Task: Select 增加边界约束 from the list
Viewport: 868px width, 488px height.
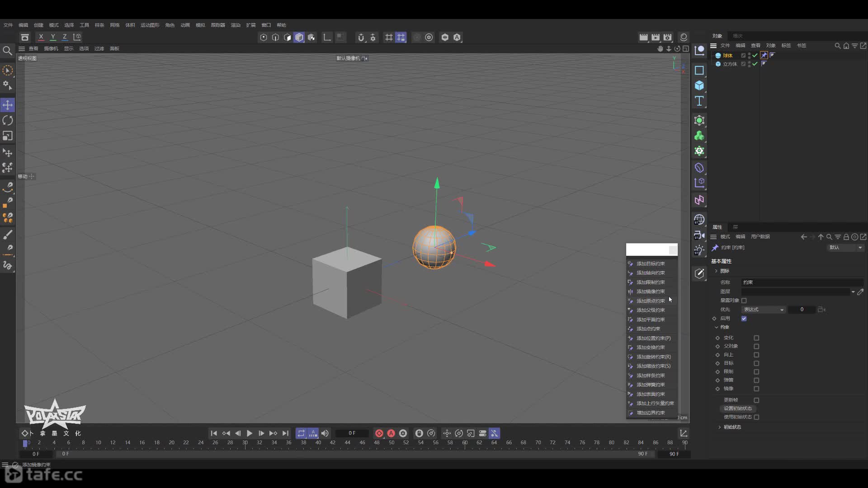Action: 651,413
